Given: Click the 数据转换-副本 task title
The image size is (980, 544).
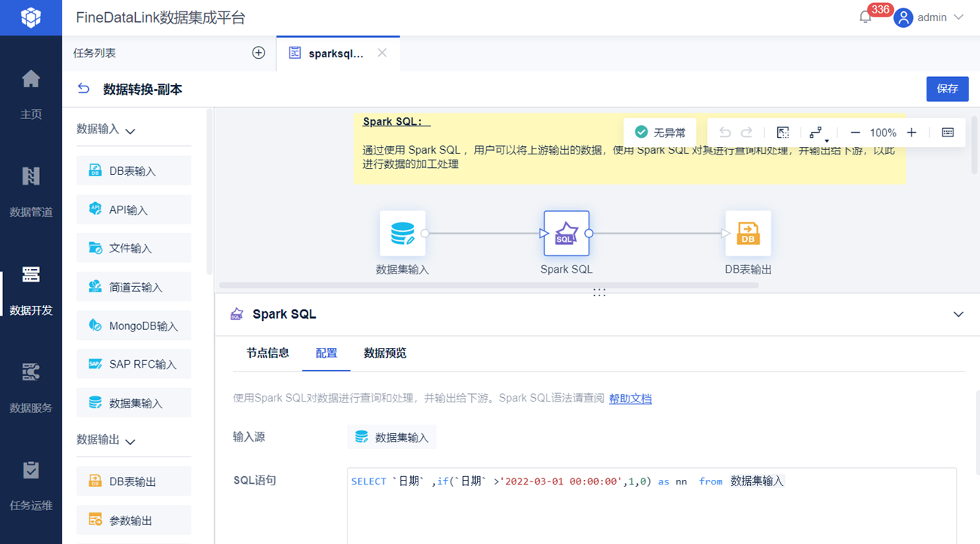Looking at the screenshot, I should 142,89.
